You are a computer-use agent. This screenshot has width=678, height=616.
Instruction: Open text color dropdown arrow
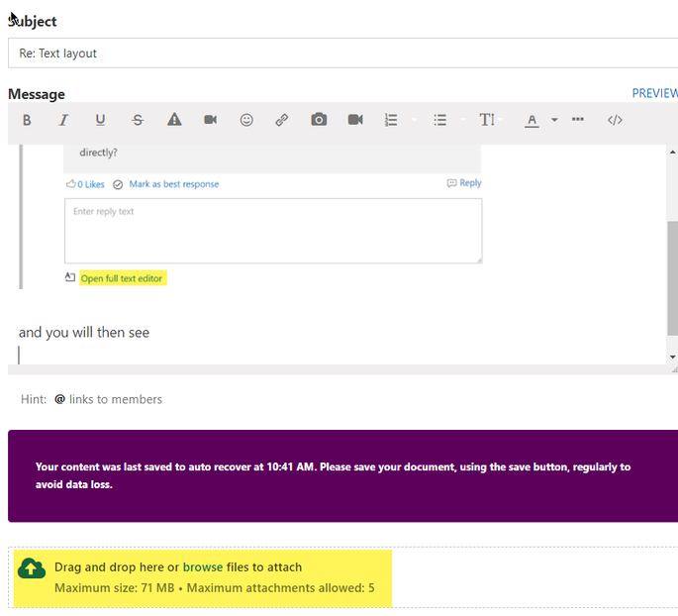554,120
